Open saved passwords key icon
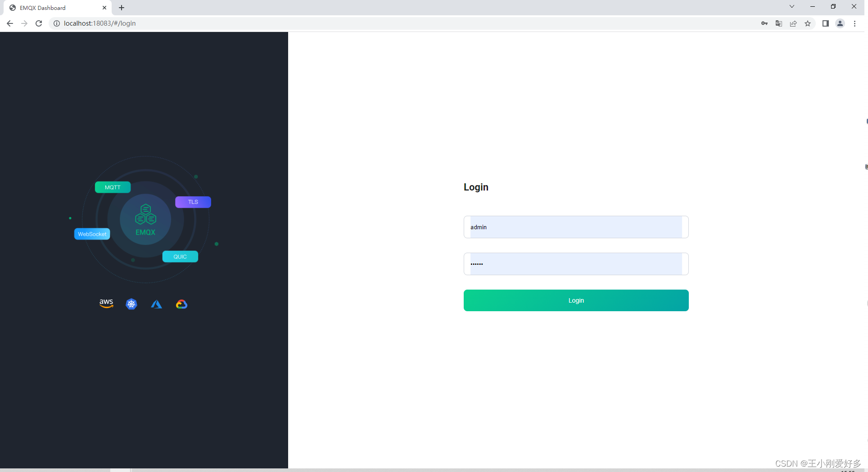This screenshot has width=868, height=472. (764, 23)
